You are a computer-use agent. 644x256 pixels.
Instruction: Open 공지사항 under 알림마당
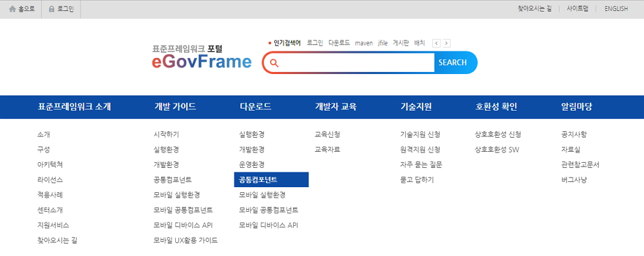[574, 134]
